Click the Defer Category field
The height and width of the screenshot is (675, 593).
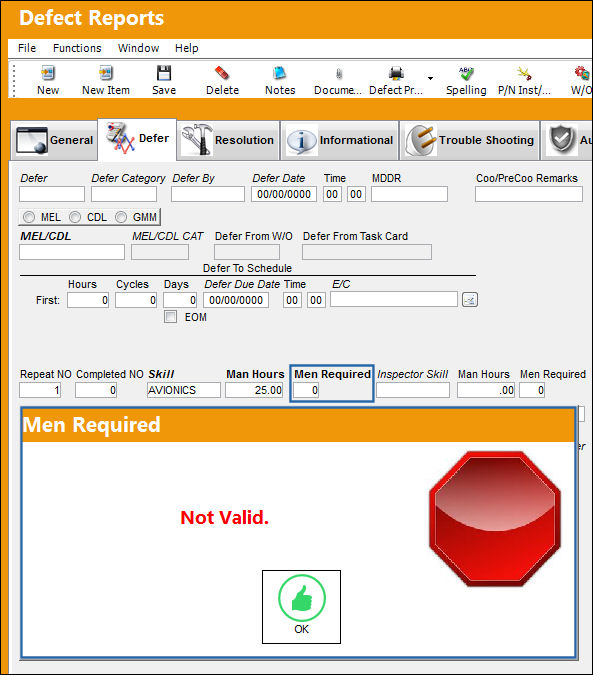click(x=124, y=194)
